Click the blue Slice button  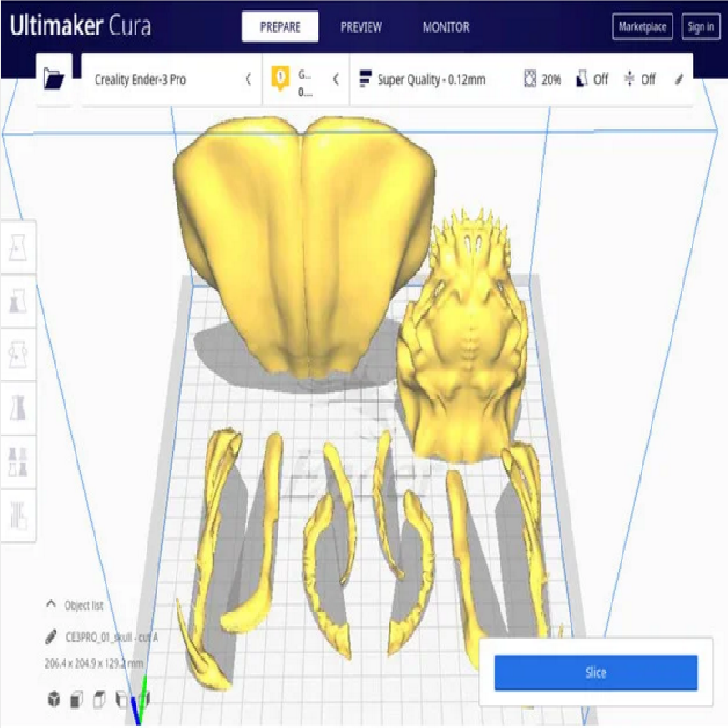pyautogui.click(x=595, y=673)
